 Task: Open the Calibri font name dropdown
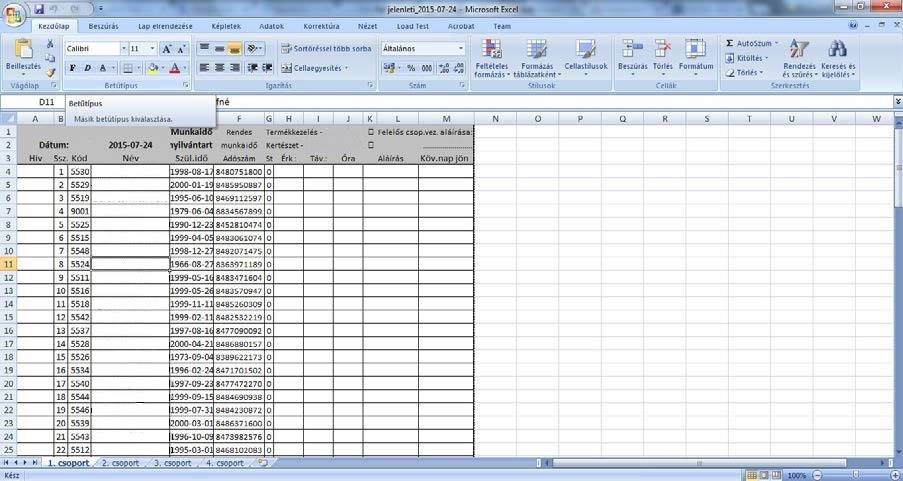point(92,48)
